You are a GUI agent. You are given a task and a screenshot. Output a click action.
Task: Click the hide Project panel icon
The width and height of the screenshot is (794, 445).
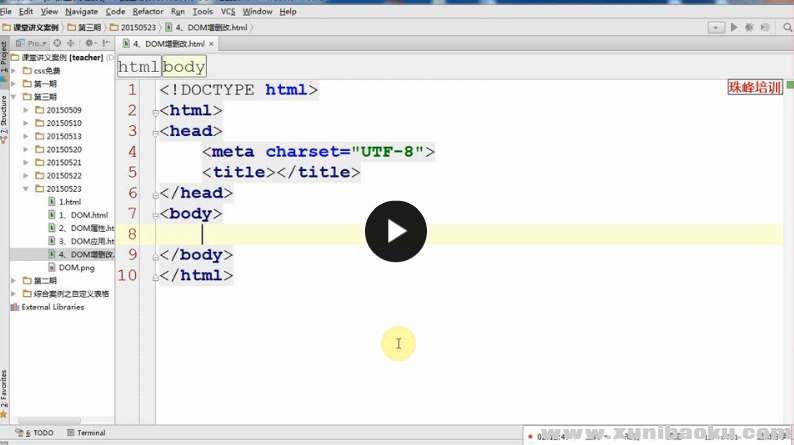[106, 44]
